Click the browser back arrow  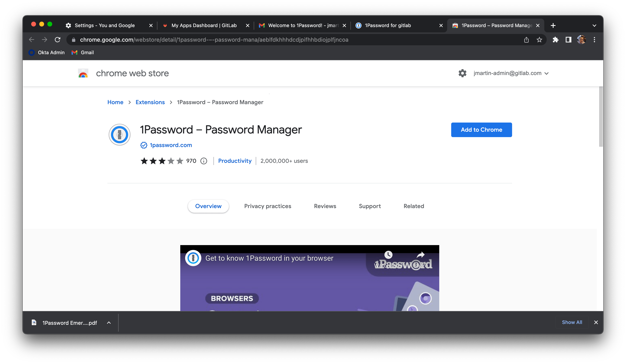point(32,40)
